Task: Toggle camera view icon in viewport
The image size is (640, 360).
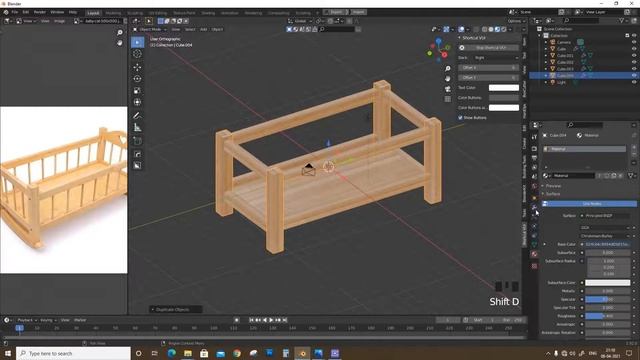Action: [448, 89]
